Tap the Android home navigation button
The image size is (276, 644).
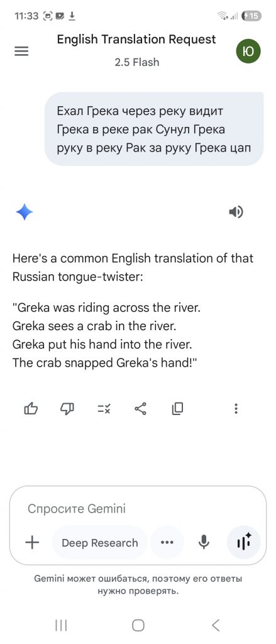pyautogui.click(x=138, y=625)
